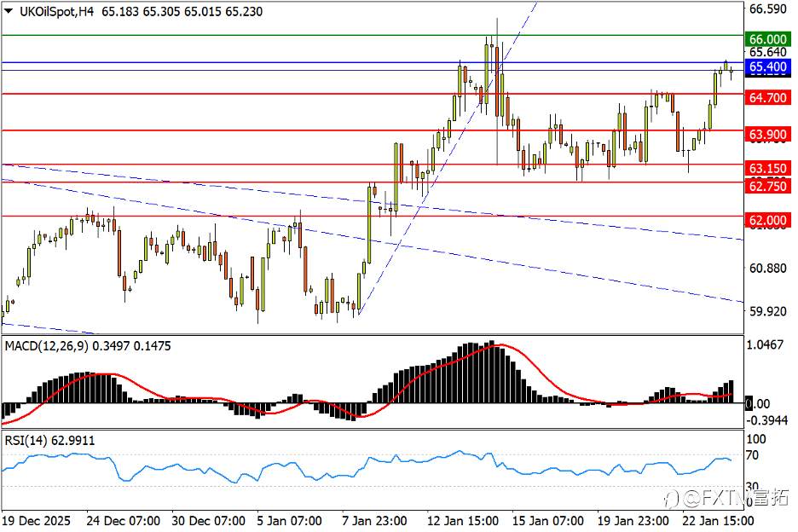Click the 19 Jan 23:00 time label
The image size is (798, 532).
pos(633,521)
